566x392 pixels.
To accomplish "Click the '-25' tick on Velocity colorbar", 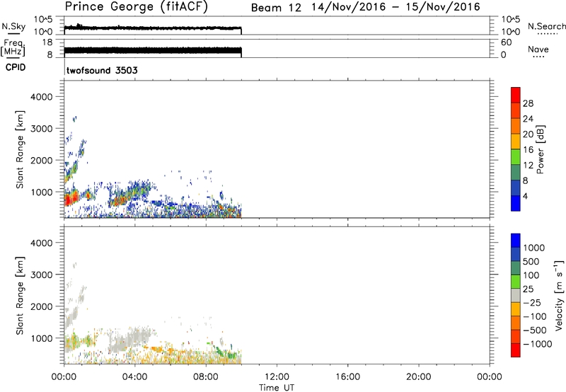I will tap(531, 302).
